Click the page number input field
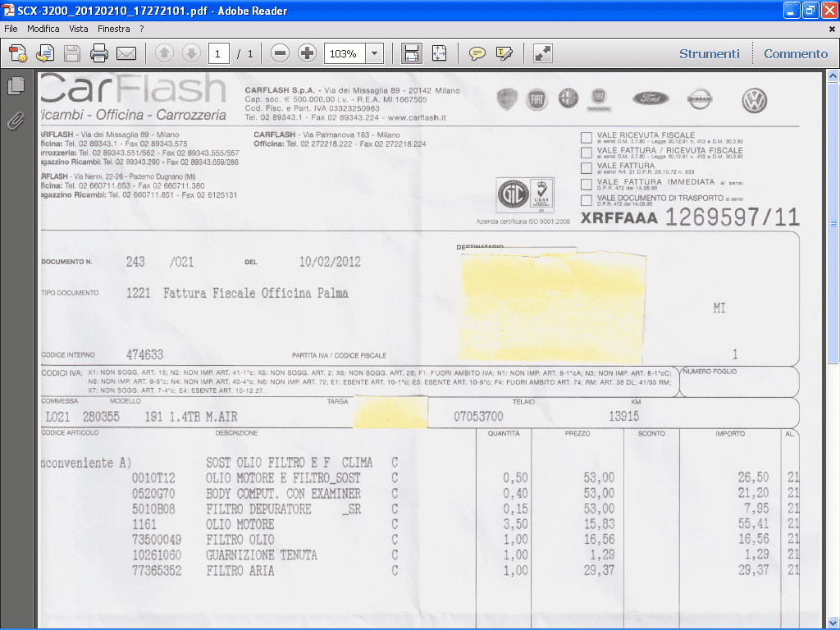 click(x=218, y=54)
